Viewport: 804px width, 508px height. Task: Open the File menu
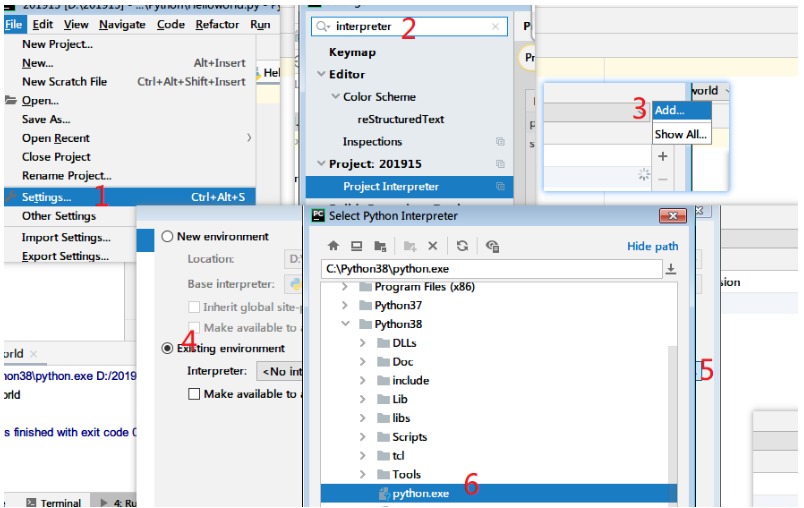click(x=14, y=24)
